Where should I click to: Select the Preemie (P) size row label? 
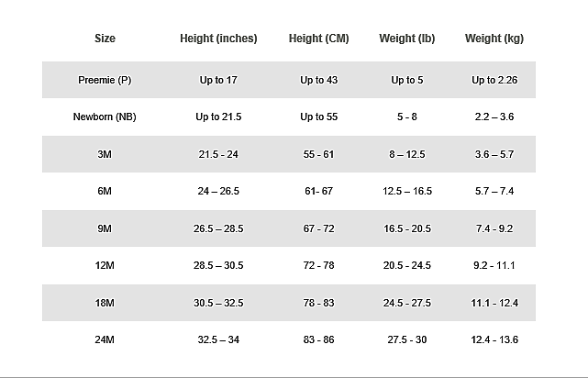pyautogui.click(x=105, y=80)
